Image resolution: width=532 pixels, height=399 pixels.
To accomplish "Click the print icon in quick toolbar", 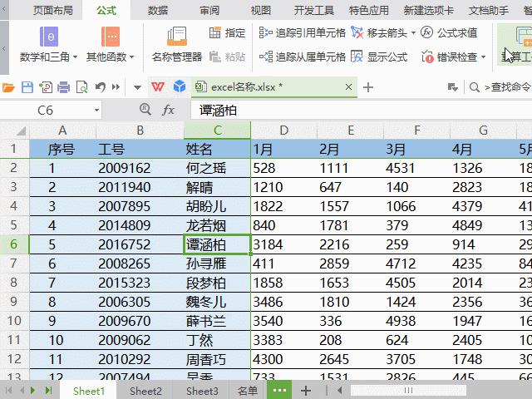I will [63, 87].
